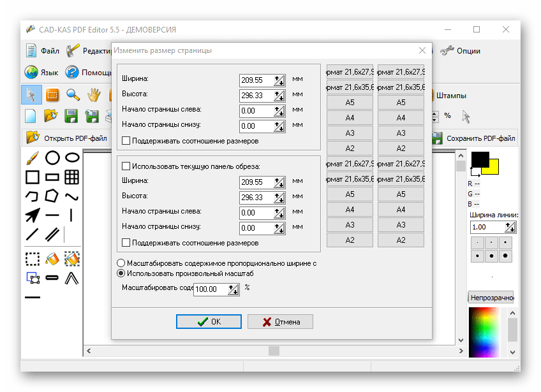Select the ellipse shape tool

click(x=73, y=157)
